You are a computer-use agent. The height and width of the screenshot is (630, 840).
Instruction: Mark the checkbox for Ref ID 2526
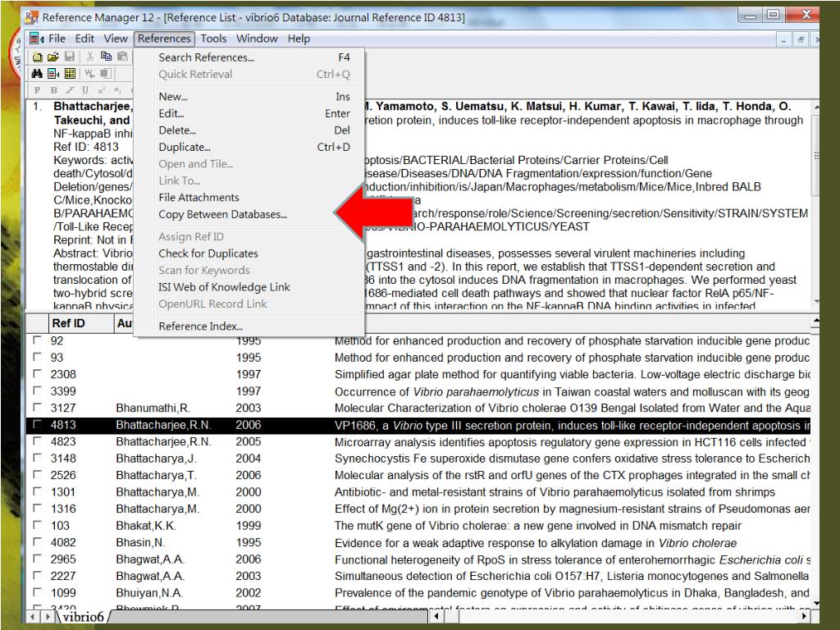(x=37, y=475)
